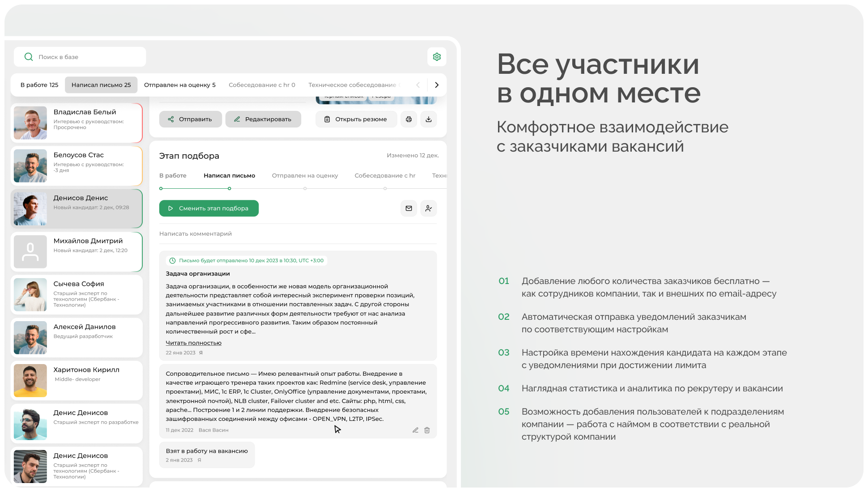Delete the cover letter comment trash icon
Image resolution: width=868 pixels, height=492 pixels.
pyautogui.click(x=427, y=430)
